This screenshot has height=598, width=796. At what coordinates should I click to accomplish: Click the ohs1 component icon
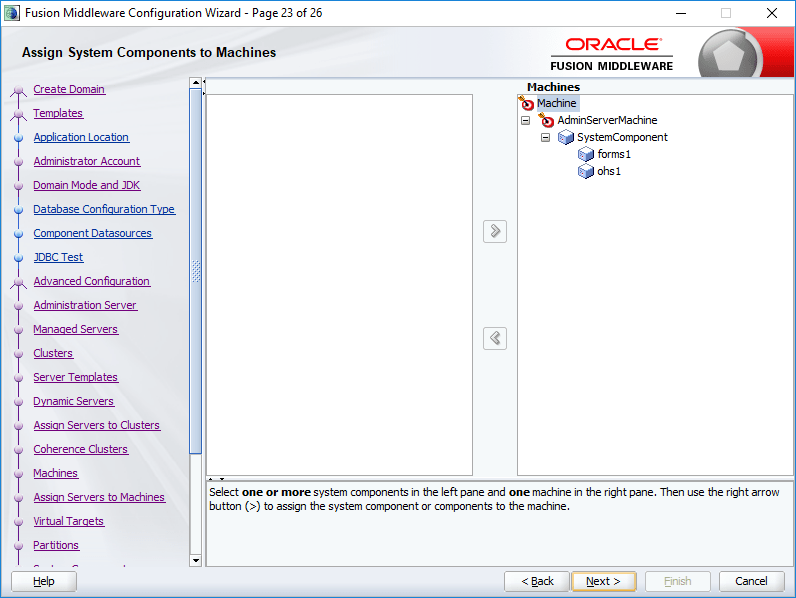pos(586,172)
